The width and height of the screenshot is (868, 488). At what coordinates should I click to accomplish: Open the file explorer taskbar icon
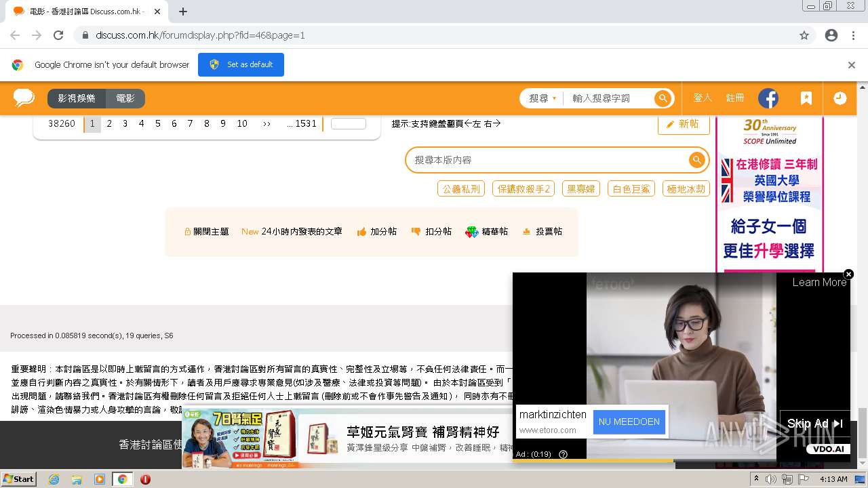(x=77, y=479)
